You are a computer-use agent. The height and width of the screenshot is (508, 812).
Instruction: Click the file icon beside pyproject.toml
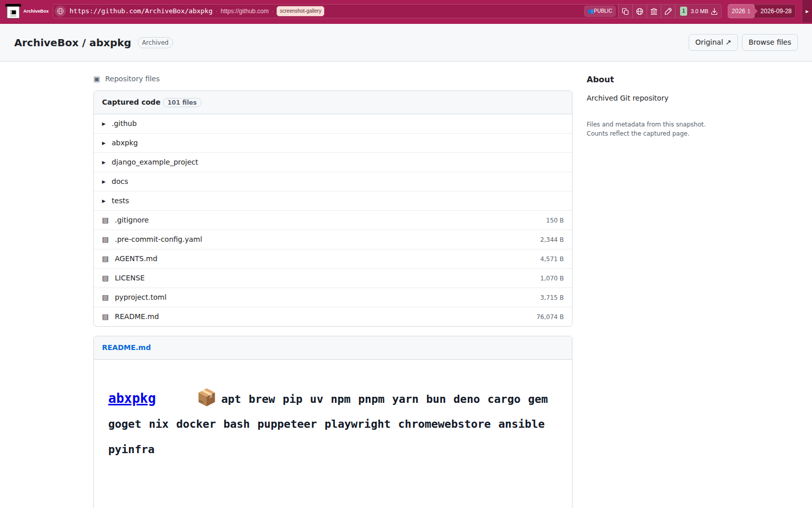point(106,298)
